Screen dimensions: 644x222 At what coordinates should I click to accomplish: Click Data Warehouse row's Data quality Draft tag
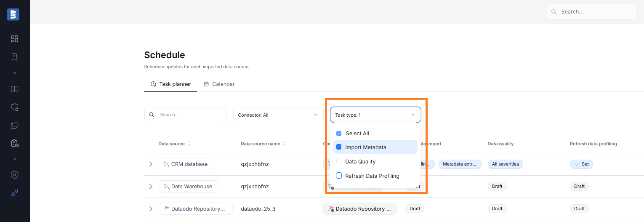(497, 186)
